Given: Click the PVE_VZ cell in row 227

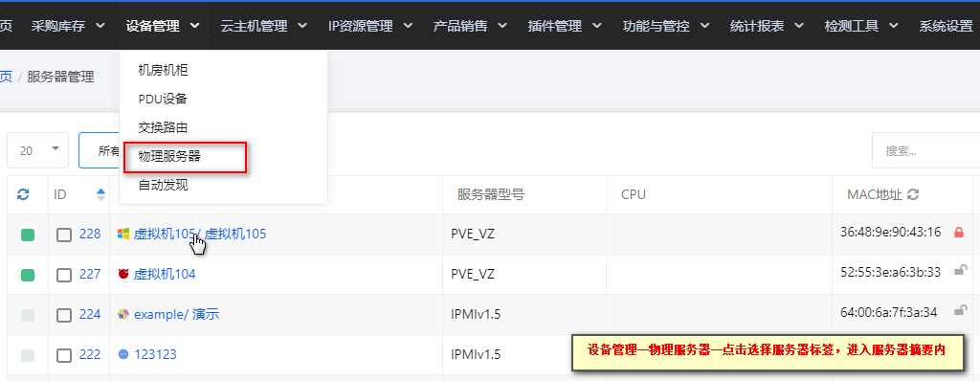Looking at the screenshot, I should [x=473, y=274].
